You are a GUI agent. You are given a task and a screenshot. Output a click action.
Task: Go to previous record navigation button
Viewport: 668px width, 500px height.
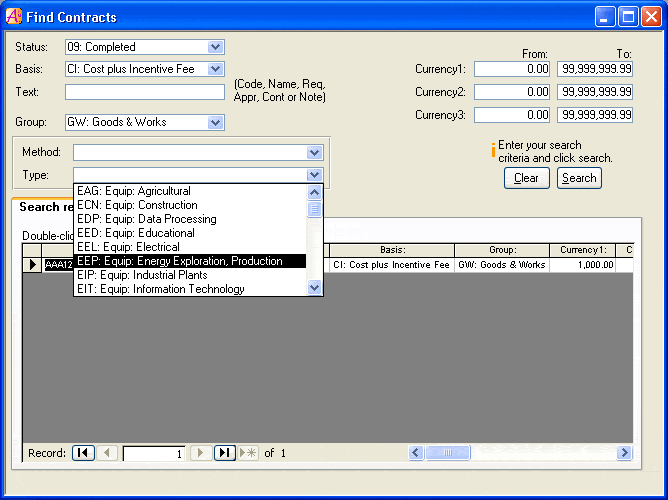coord(107,453)
